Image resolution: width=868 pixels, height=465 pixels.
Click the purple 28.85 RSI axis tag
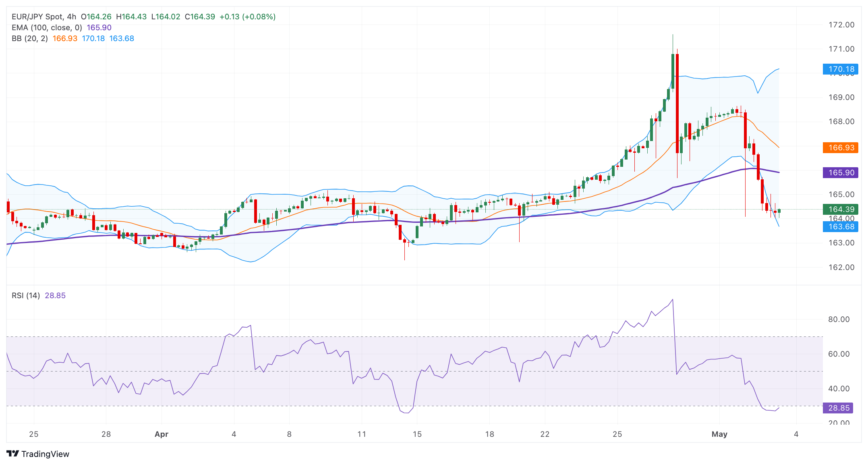pyautogui.click(x=838, y=408)
